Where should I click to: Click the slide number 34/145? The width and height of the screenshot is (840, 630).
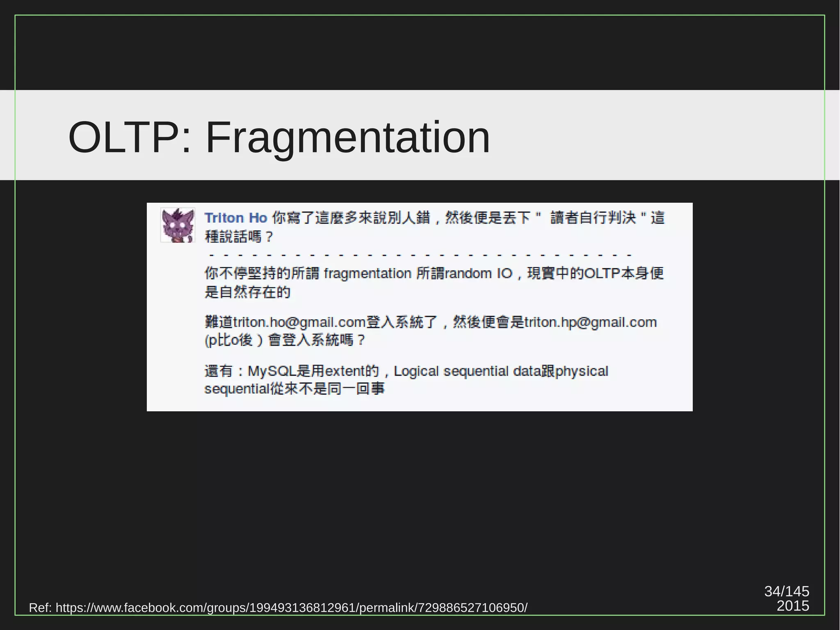pos(787,591)
